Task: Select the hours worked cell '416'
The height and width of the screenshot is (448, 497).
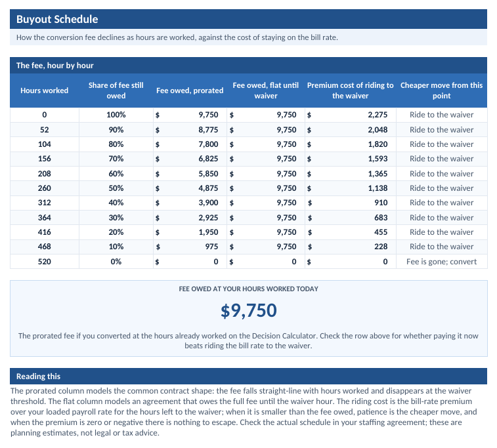Action: point(45,232)
